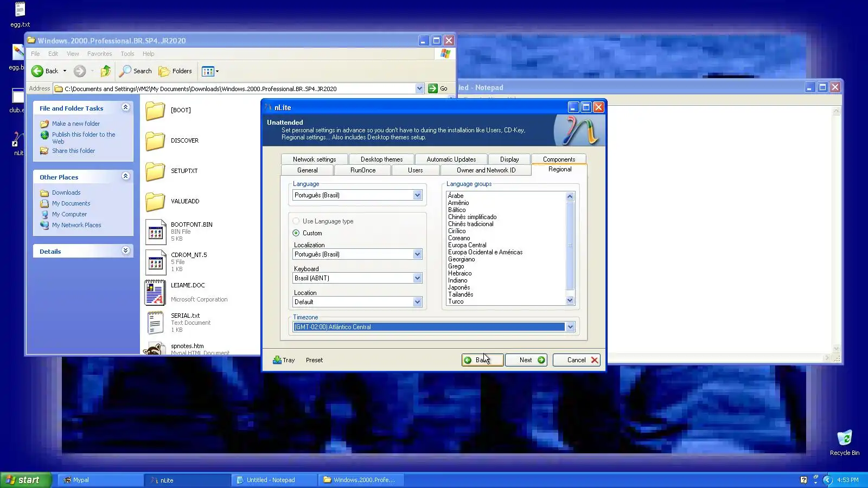Open the Preset menu in nLite
The width and height of the screenshot is (868, 488).
(314, 360)
